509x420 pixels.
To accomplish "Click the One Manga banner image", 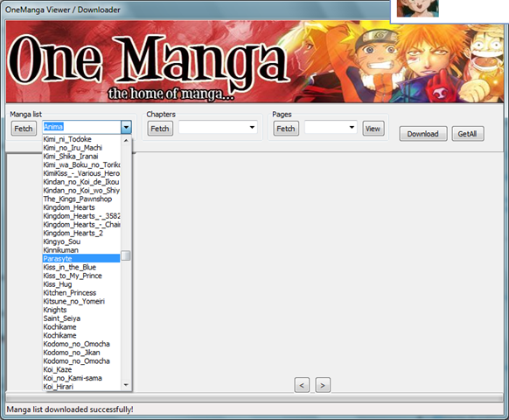I will pyautogui.click(x=254, y=62).
